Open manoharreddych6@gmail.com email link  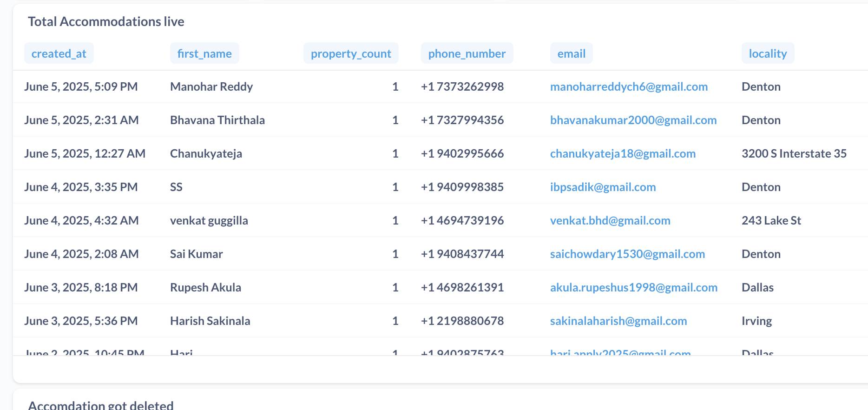click(629, 87)
